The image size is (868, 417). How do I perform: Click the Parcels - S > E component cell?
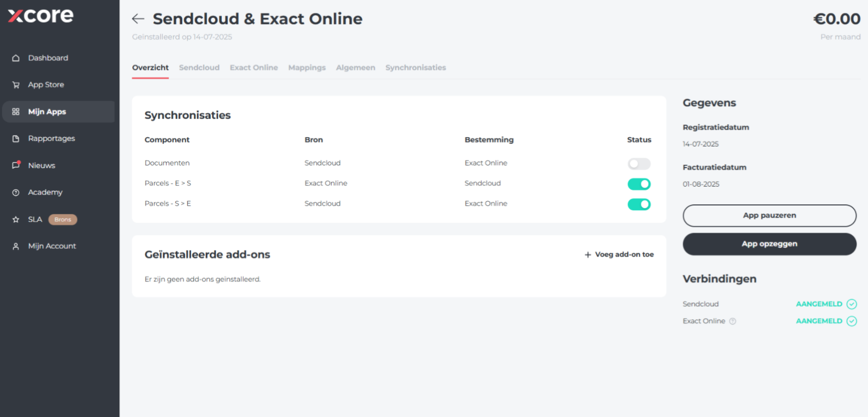click(168, 204)
